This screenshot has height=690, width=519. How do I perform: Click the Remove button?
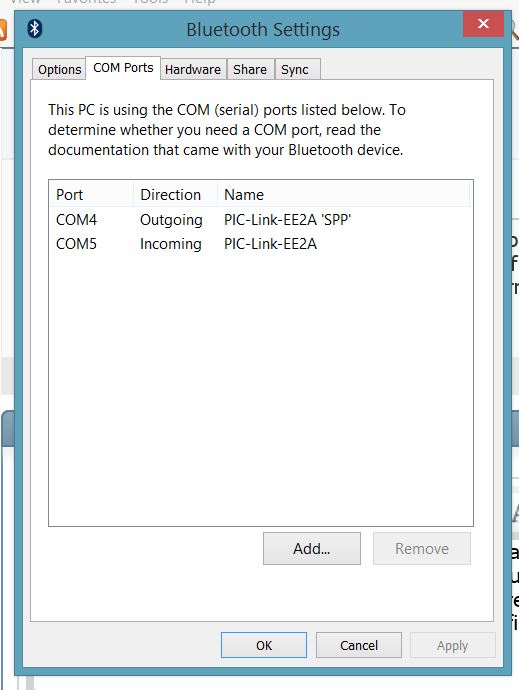[422, 549]
